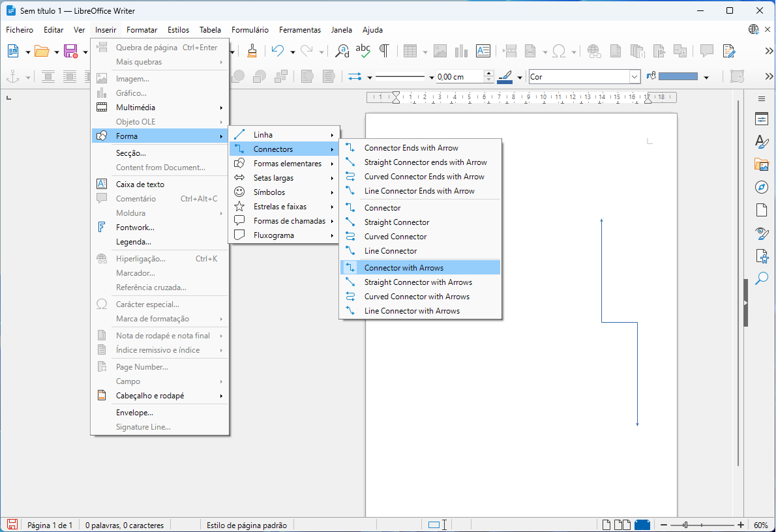Click the Arrow style icon

tap(355, 77)
